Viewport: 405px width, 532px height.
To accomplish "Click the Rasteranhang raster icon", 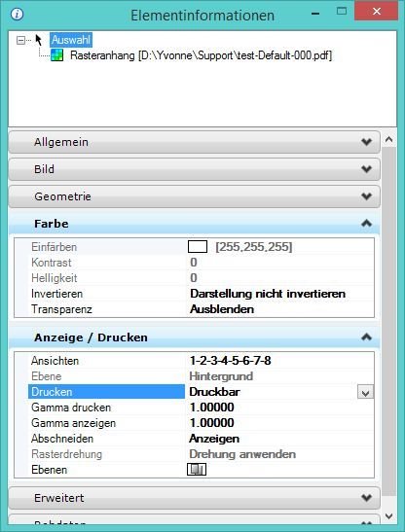I will coord(57,55).
